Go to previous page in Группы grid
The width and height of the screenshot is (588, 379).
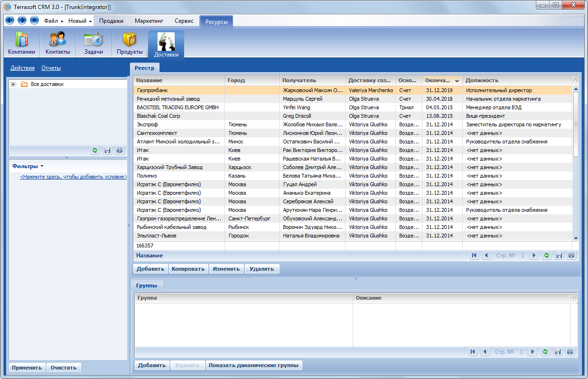(x=485, y=352)
